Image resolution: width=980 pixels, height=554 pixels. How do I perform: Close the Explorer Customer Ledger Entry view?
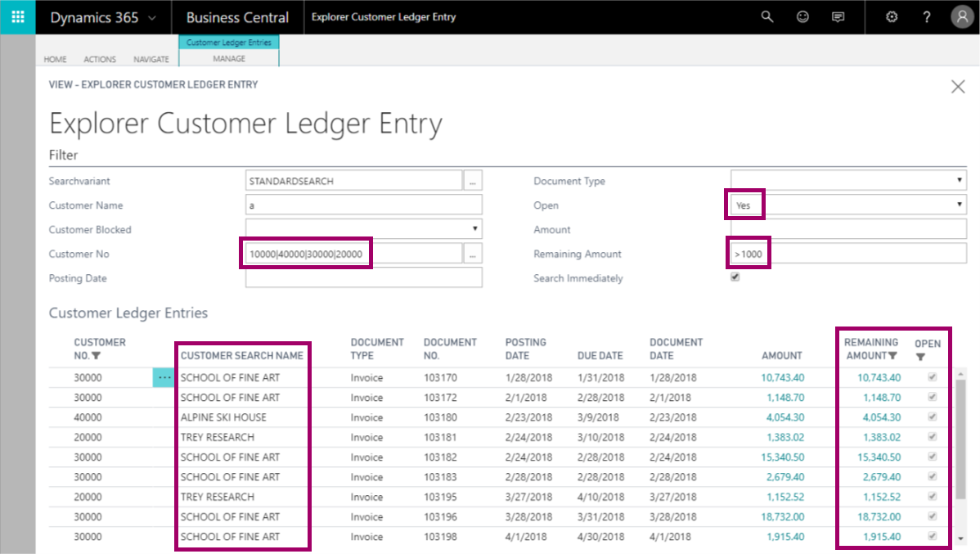tap(957, 87)
